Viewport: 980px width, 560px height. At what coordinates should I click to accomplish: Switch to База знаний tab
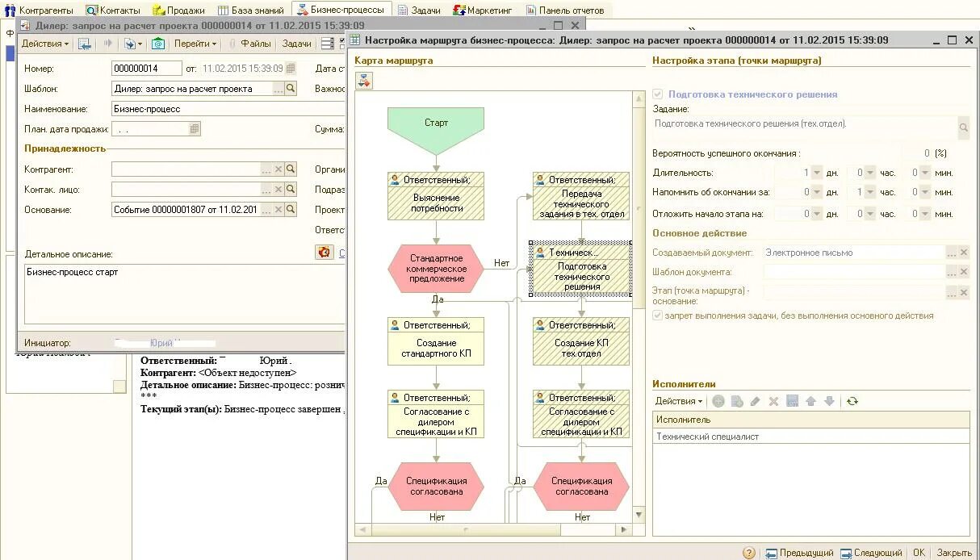[x=250, y=10]
